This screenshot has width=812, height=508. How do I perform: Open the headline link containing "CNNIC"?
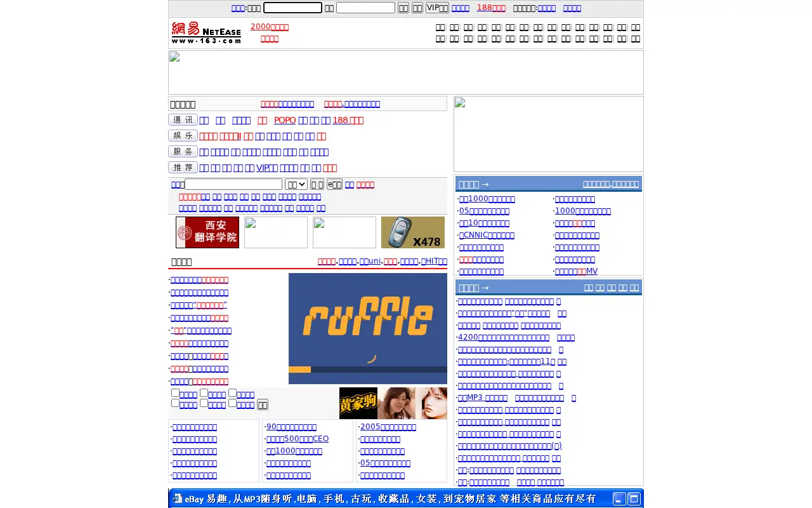click(x=487, y=235)
